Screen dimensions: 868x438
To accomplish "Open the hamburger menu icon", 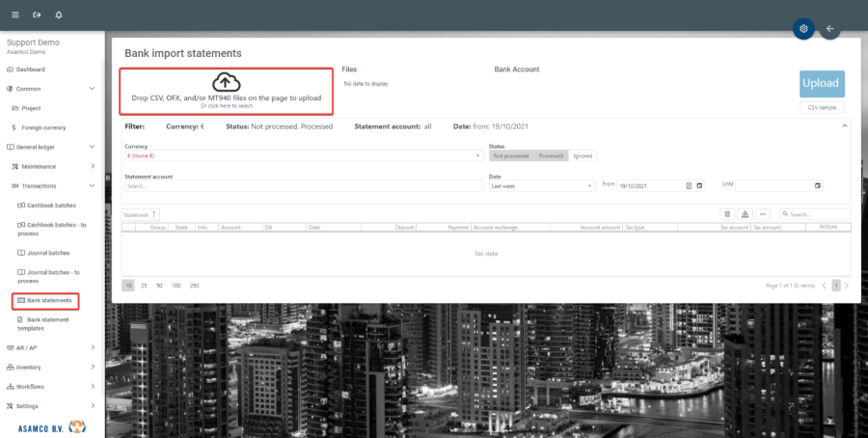I will tap(14, 15).
